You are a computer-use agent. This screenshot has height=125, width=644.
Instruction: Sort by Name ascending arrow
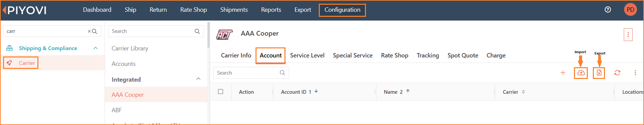408,91
